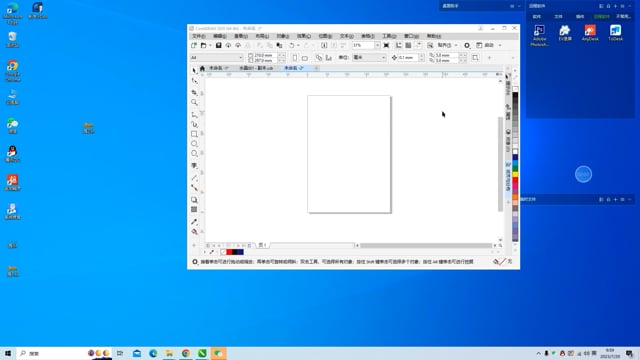Select the Dimension line tool
The height and width of the screenshot is (360, 640).
pyautogui.click(x=194, y=178)
